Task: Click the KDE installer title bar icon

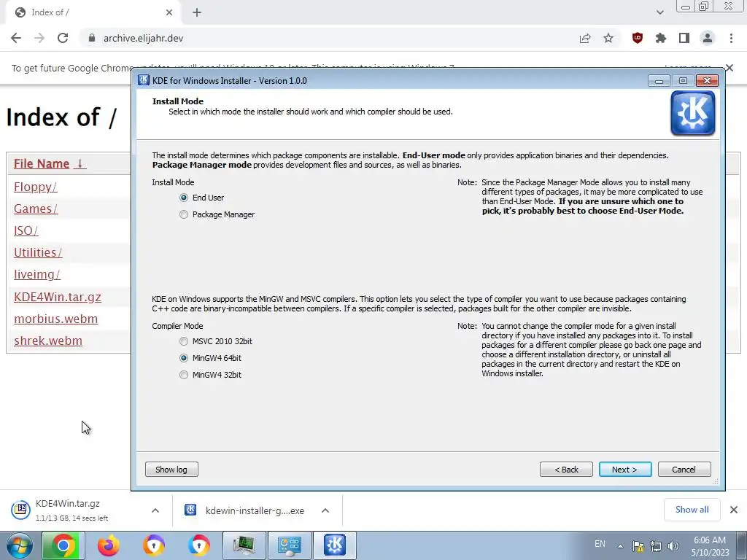Action: (144, 80)
